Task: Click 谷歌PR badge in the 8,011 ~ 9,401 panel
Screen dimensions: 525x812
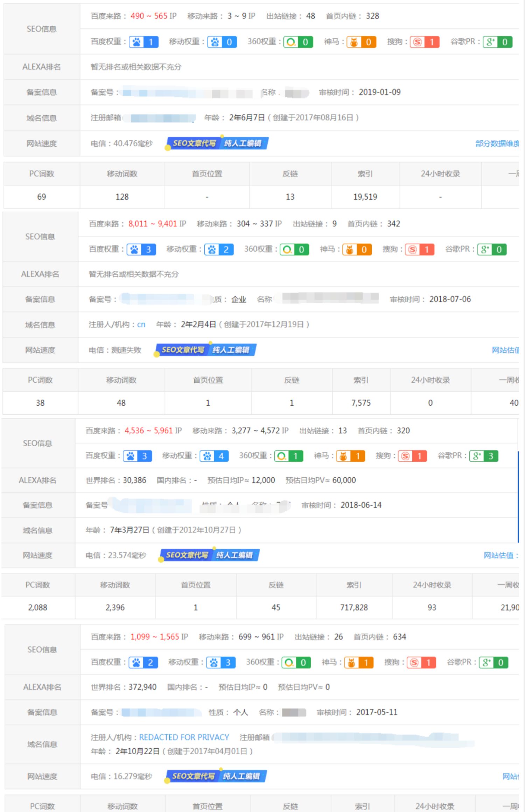Action: click(x=492, y=249)
